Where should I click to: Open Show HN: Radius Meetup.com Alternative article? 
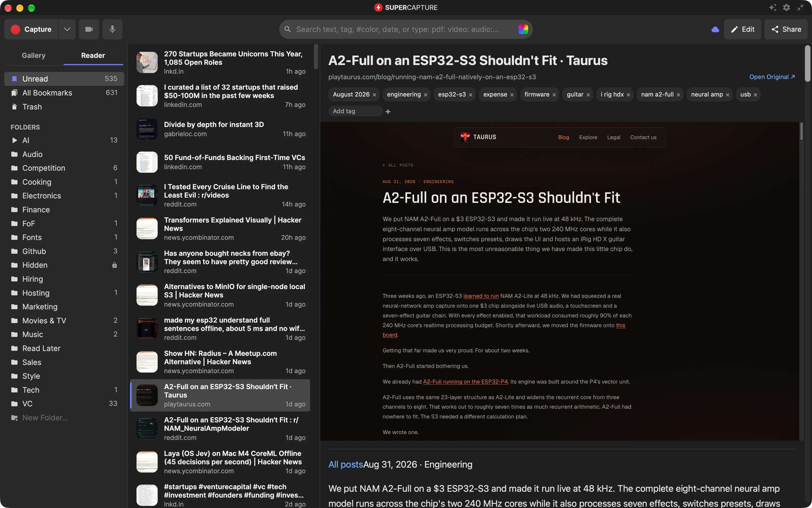(x=220, y=362)
